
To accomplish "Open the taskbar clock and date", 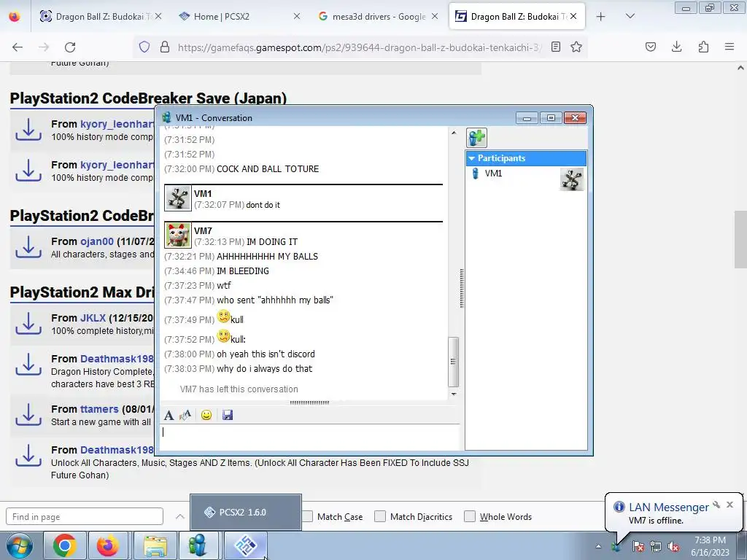I will click(x=710, y=546).
